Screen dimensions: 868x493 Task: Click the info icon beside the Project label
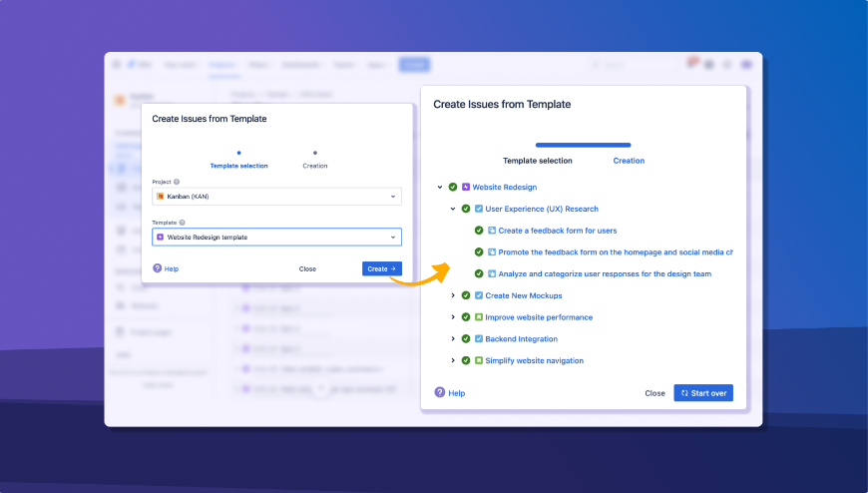177,182
